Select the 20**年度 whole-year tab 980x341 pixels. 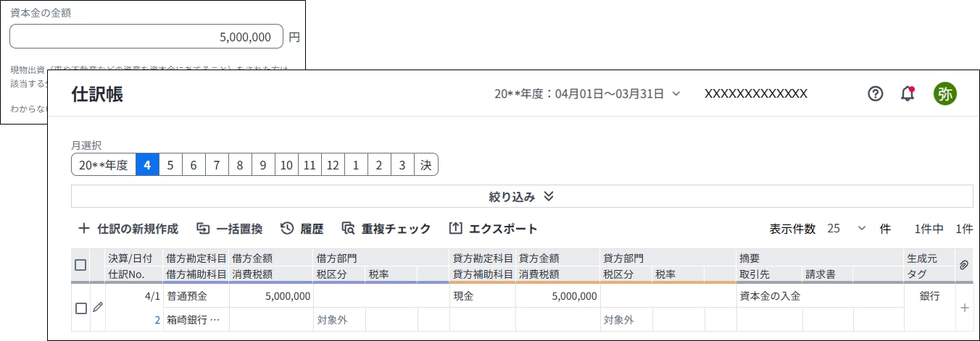[x=104, y=165]
